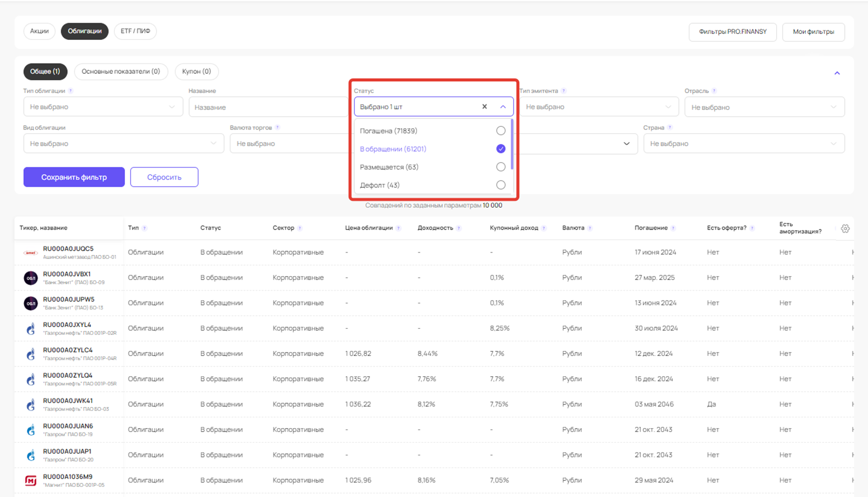This screenshot has width=868, height=497.
Task: Clear the Статус selection with the X
Action: click(x=485, y=107)
